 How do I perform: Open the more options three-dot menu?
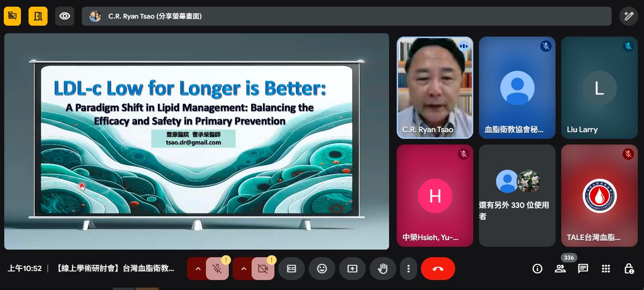(x=409, y=269)
